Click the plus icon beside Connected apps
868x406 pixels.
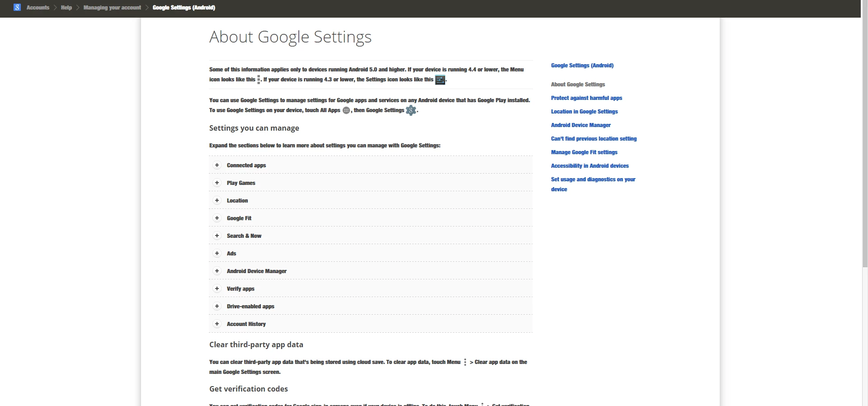pyautogui.click(x=217, y=165)
